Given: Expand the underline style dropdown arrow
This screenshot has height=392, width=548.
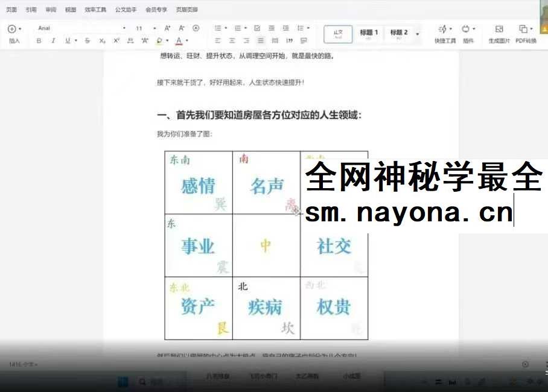Looking at the screenshot, I should 76,41.
